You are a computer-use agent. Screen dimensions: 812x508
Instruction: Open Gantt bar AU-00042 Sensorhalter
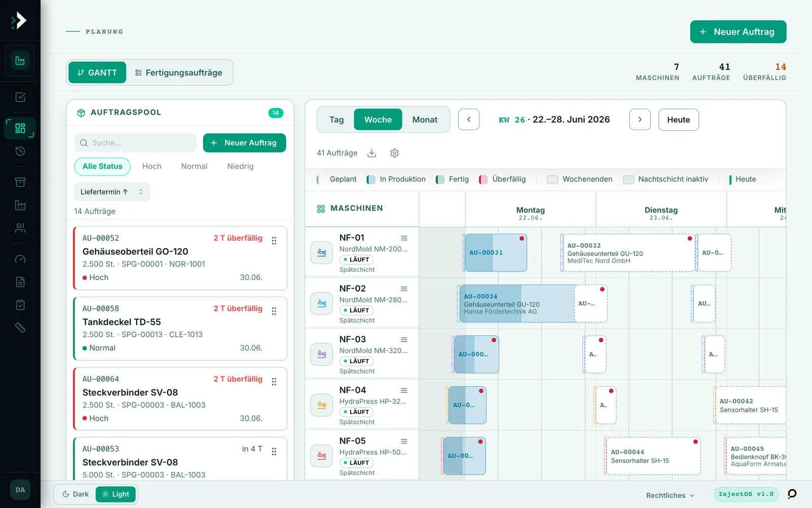[750, 405]
